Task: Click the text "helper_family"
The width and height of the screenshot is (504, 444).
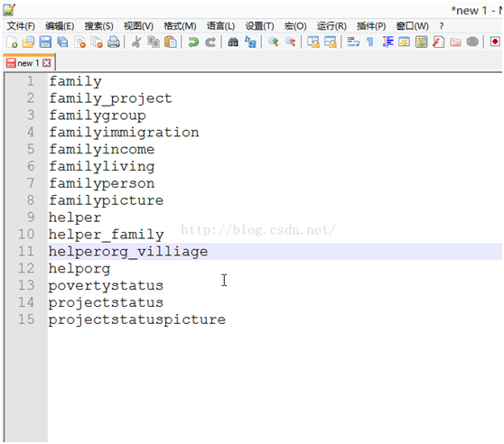Action: (107, 235)
